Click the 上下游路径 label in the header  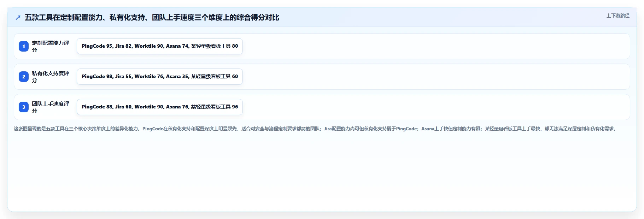(x=618, y=16)
